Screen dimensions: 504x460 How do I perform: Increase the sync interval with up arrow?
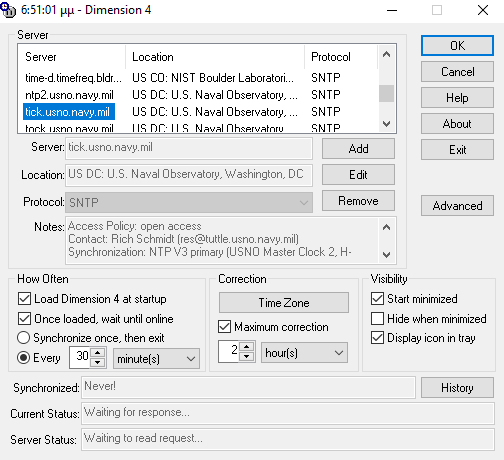(x=98, y=353)
